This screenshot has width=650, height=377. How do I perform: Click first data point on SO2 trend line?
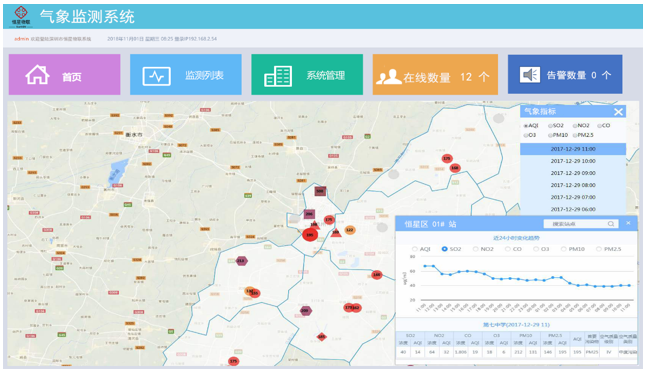tap(424, 266)
